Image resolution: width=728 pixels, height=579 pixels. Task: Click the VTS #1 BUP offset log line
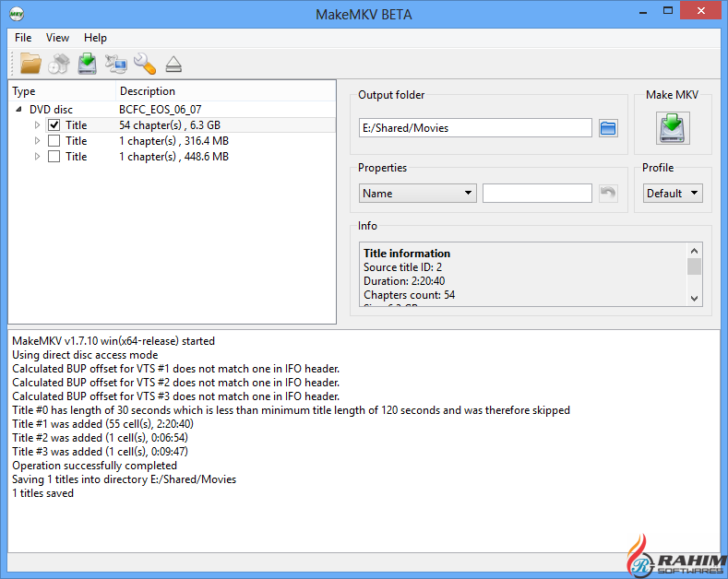click(x=175, y=369)
